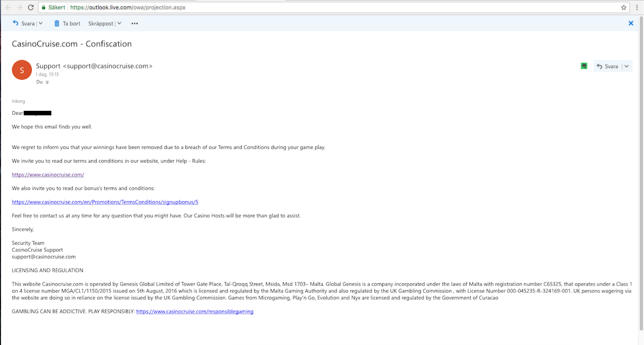This screenshot has width=644, height=345.
Task: Open more actions ellipsis menu
Action: 134,23
